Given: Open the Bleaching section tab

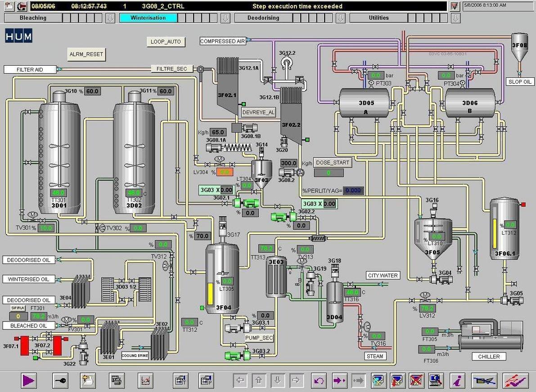Looking at the screenshot, I should (x=33, y=18).
